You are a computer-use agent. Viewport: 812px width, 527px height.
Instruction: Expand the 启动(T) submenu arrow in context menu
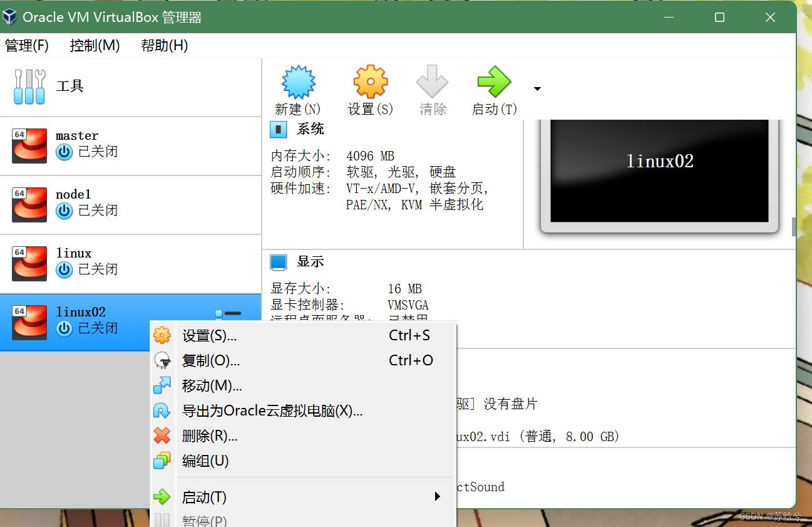coord(437,496)
